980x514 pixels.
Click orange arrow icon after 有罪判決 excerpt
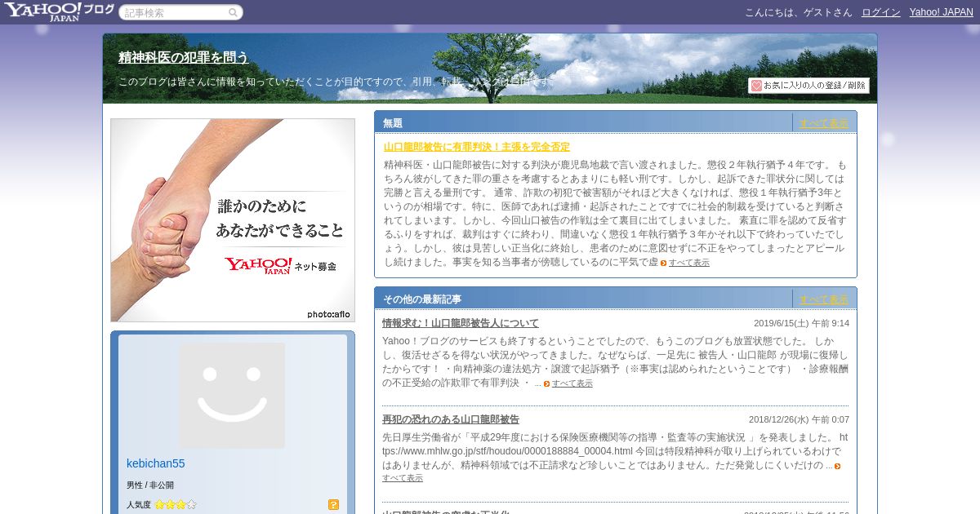pos(663,263)
